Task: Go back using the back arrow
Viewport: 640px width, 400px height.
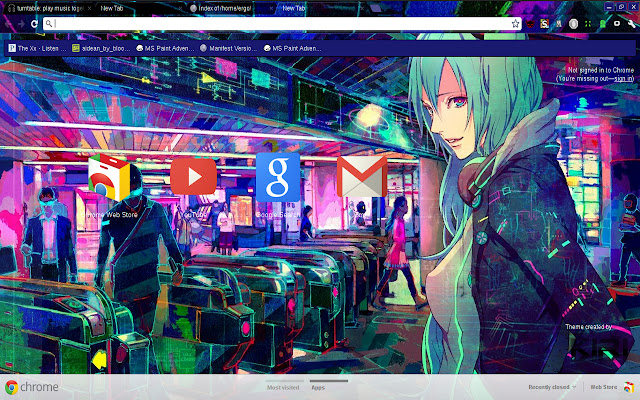Action: coord(8,24)
